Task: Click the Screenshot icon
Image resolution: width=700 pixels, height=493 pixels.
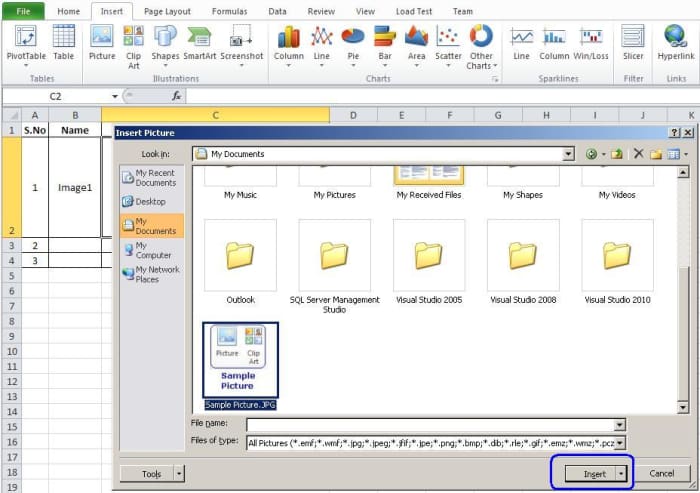Action: point(241,42)
